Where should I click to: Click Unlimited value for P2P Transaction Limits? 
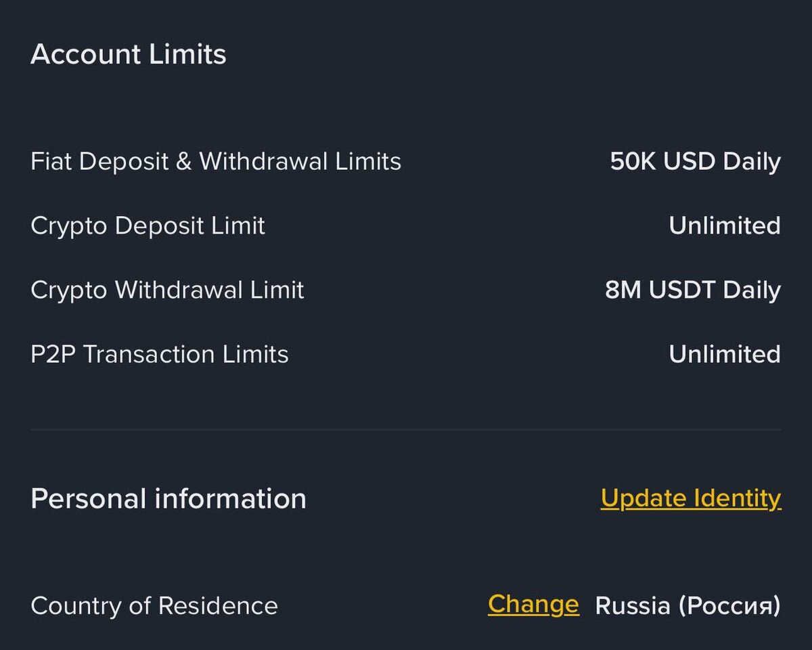coord(724,355)
